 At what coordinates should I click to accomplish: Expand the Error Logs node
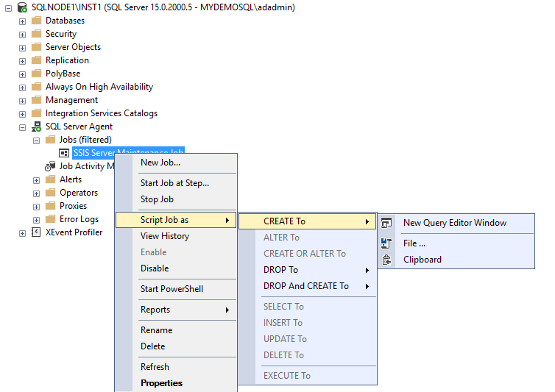point(36,220)
